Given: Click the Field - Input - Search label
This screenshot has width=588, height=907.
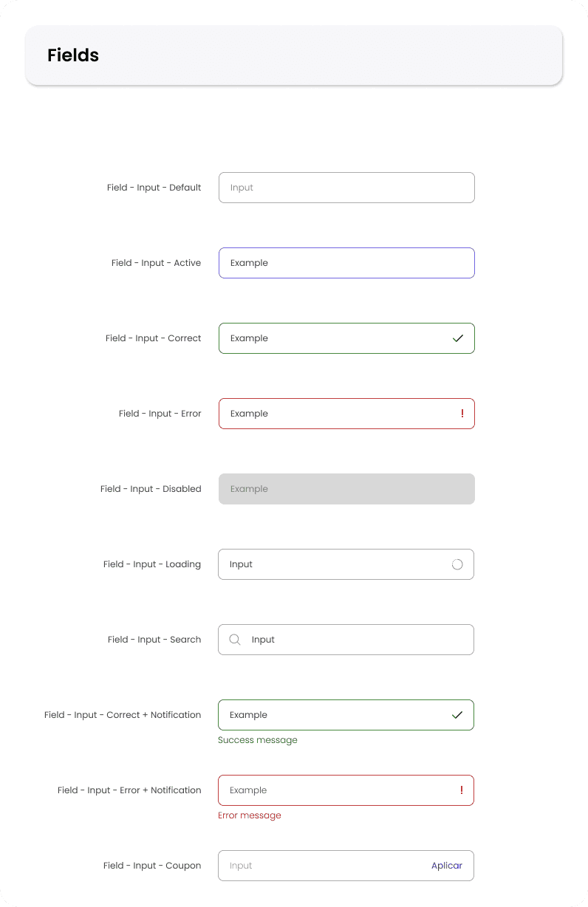Looking at the screenshot, I should coord(154,640).
